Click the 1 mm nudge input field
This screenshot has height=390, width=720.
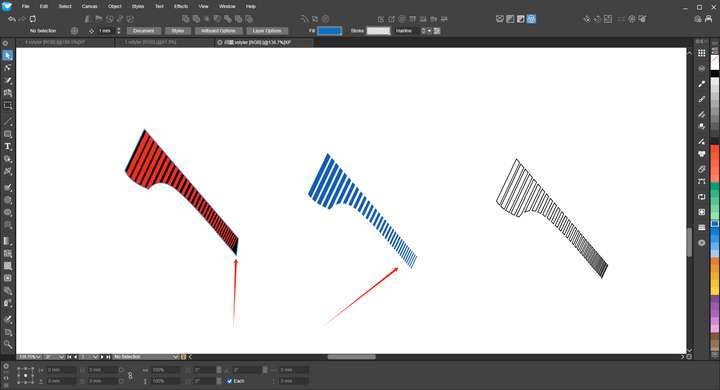coord(106,31)
